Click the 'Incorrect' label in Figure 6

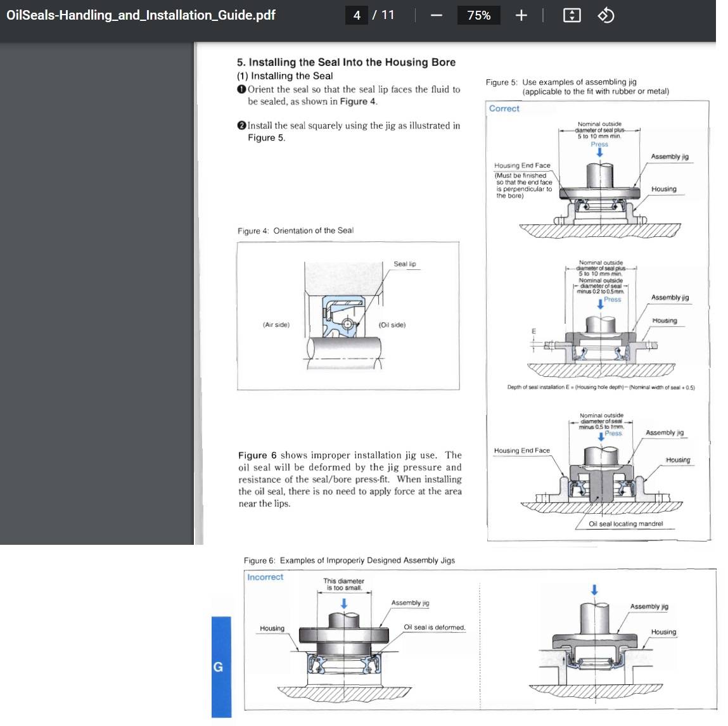265,577
